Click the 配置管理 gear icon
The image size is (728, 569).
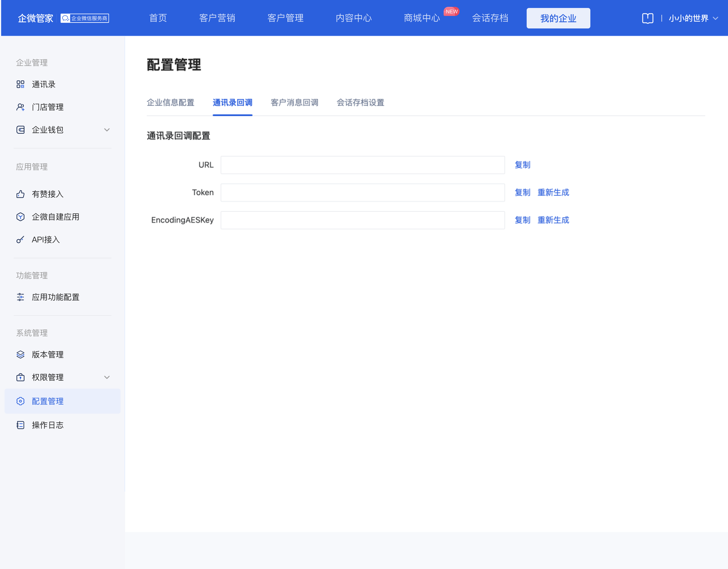20,401
